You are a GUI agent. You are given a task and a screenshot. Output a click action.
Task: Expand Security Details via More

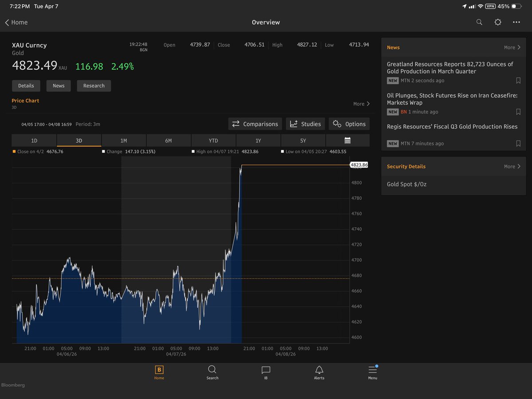pos(512,167)
